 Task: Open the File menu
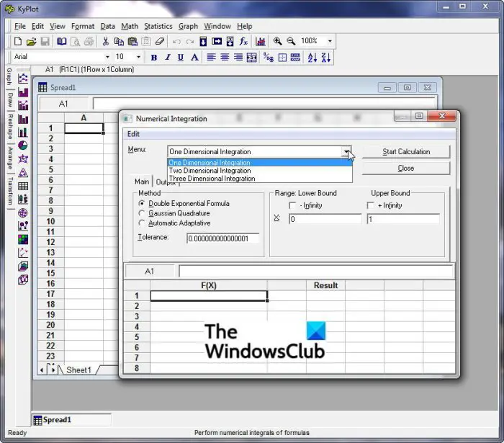20,27
